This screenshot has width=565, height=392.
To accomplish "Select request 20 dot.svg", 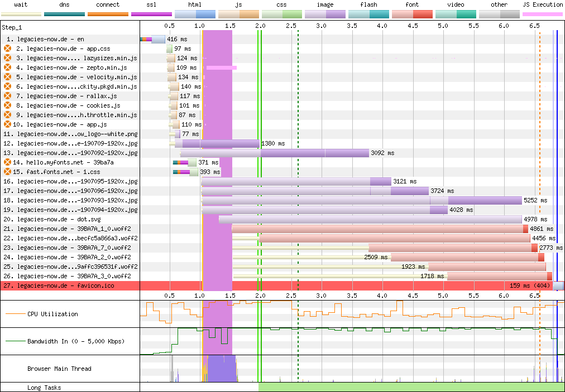I will point(52,219).
